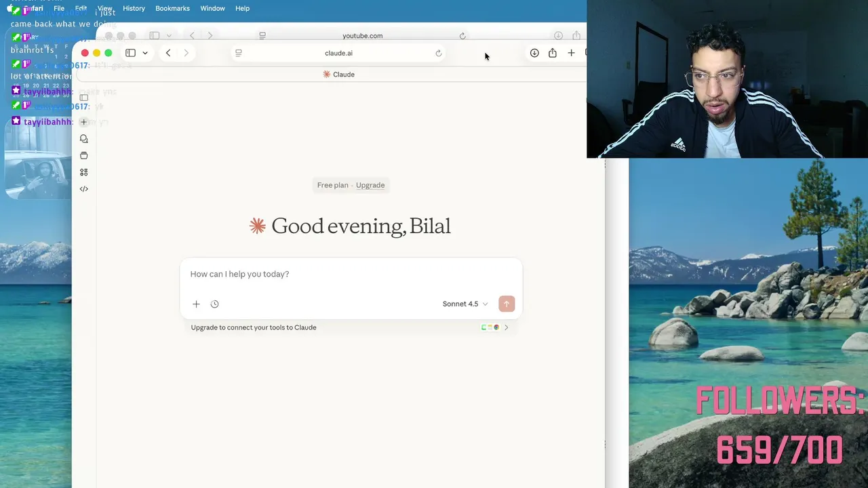The width and height of the screenshot is (868, 488).
Task: Click 'Good evening, Bilal' greeting text
Action: coord(361,226)
